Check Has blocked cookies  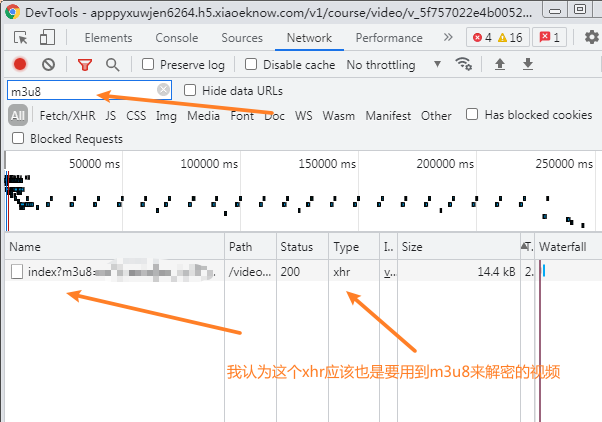pos(472,114)
